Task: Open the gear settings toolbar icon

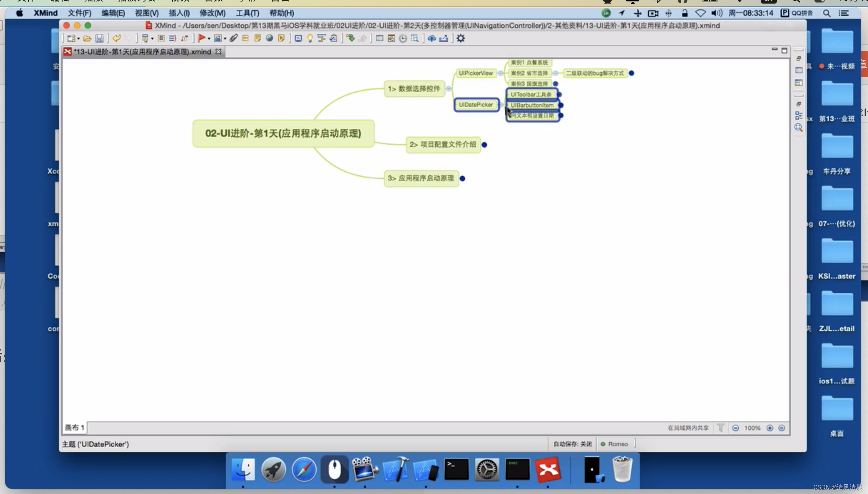Action: 461,38
